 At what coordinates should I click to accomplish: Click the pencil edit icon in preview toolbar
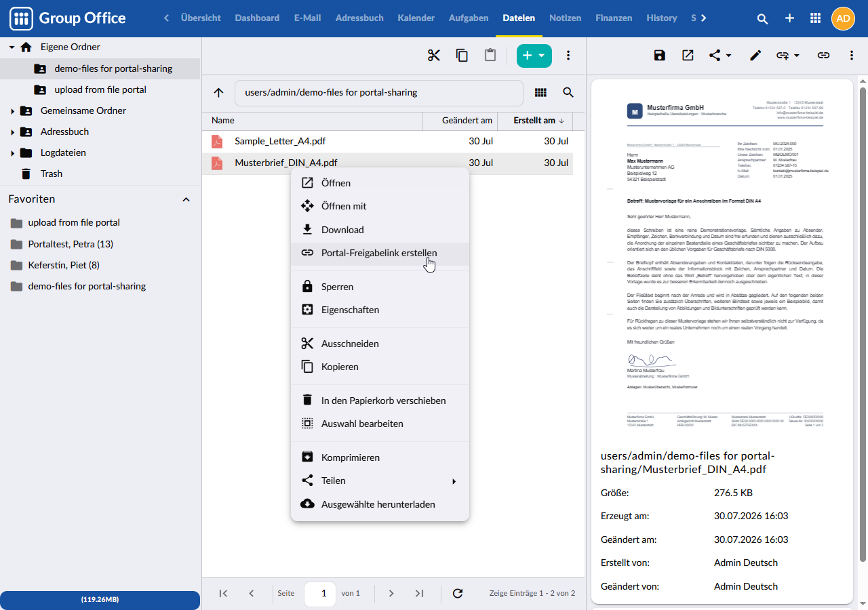tap(755, 56)
